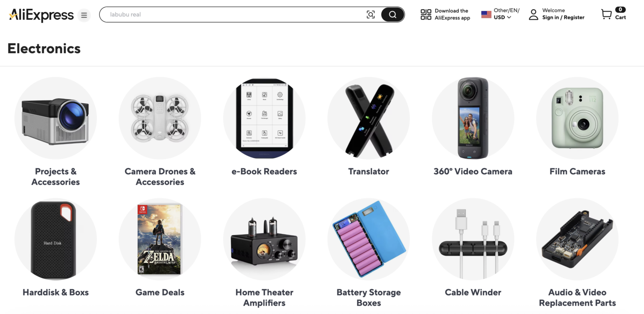Click the magnifying glass search icon
This screenshot has height=314, width=644.
(392, 14)
